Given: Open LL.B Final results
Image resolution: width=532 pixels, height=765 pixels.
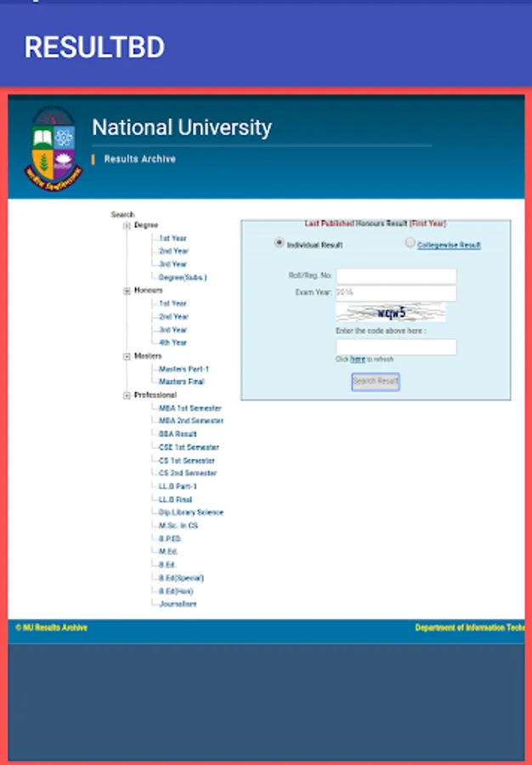Looking at the screenshot, I should (175, 500).
